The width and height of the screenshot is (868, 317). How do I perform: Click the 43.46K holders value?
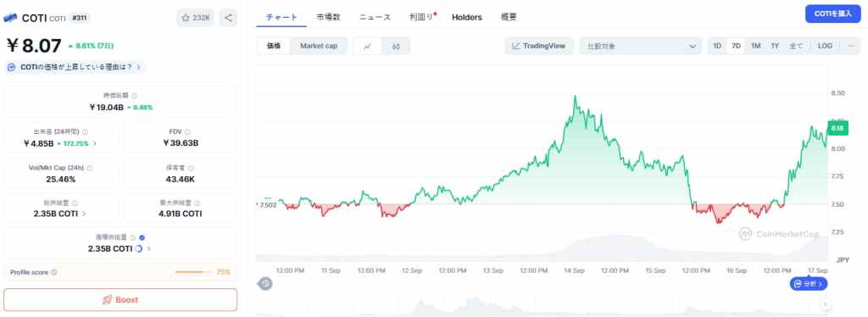[x=181, y=179]
